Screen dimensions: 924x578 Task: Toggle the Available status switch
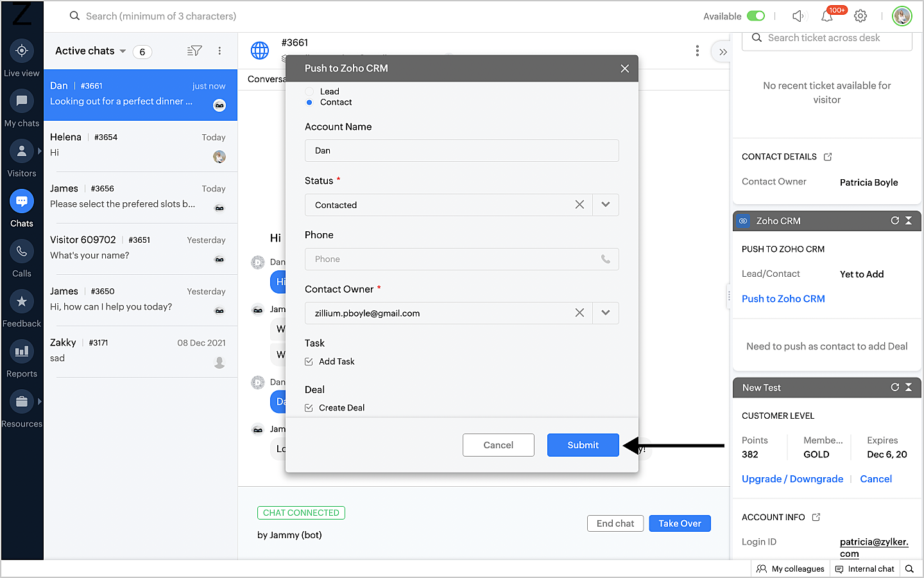pyautogui.click(x=756, y=16)
